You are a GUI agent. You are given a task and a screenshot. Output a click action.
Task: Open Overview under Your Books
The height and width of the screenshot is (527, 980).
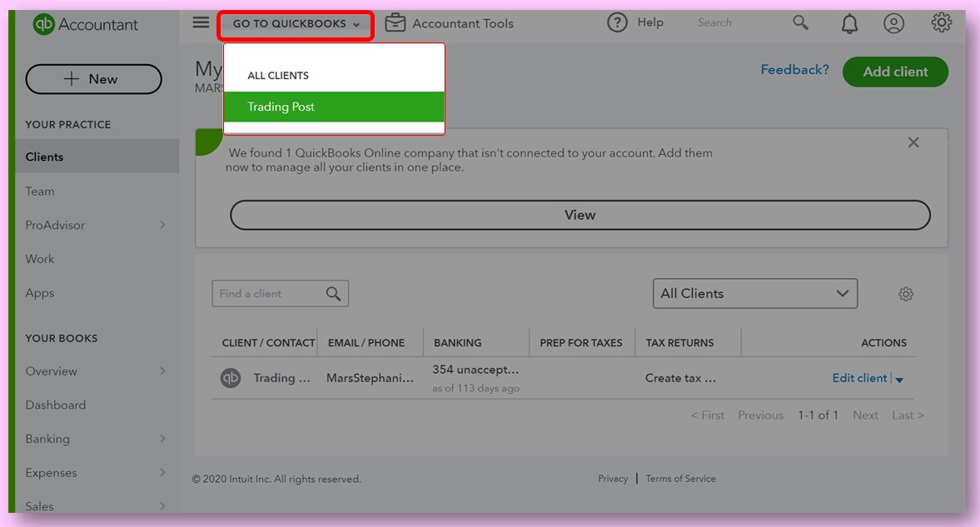coord(52,370)
